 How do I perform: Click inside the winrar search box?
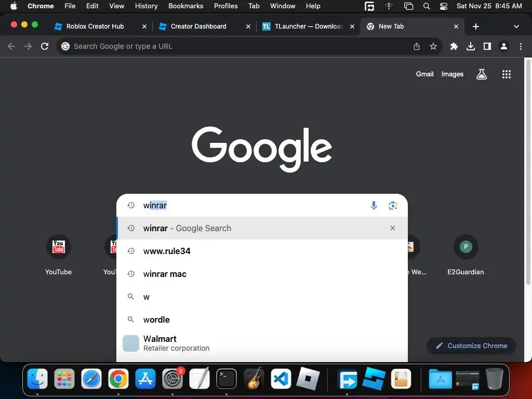[251, 205]
